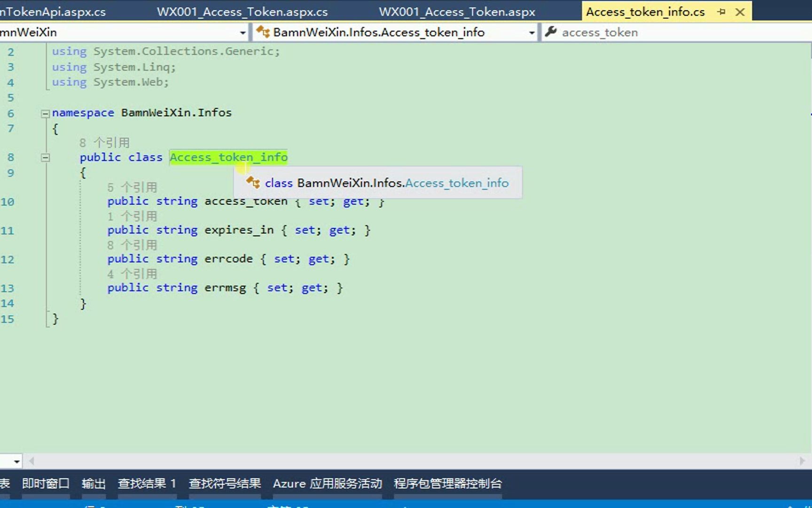This screenshot has height=508, width=812.
Task: Click the '4 个引用' CodeLens above errmsg
Action: click(x=132, y=274)
